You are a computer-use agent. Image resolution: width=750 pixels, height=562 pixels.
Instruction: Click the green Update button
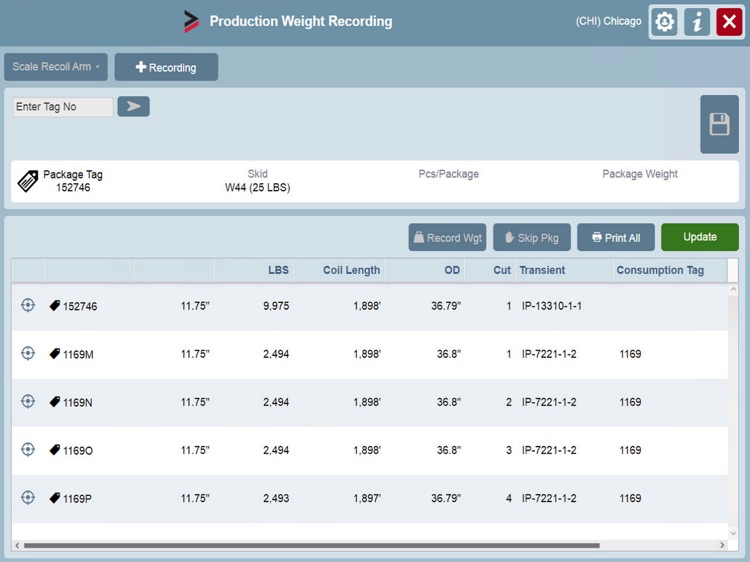[x=700, y=237]
